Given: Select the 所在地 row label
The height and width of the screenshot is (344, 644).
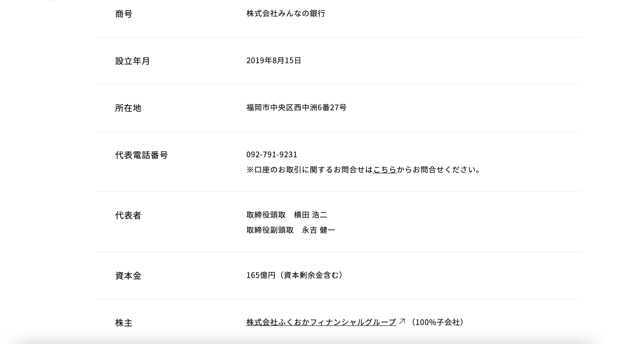Looking at the screenshot, I should pos(128,108).
